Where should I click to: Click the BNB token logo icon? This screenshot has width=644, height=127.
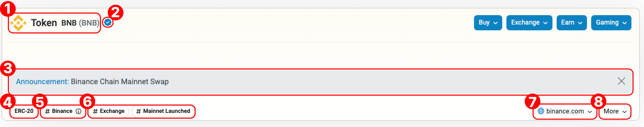(18, 23)
